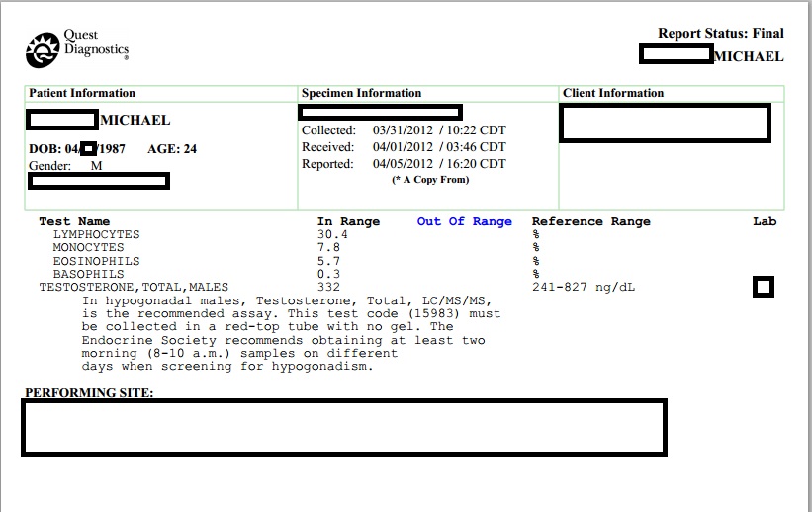Click the EOSINOPHILS value 5.7
This screenshot has width=812, height=512.
[327, 261]
